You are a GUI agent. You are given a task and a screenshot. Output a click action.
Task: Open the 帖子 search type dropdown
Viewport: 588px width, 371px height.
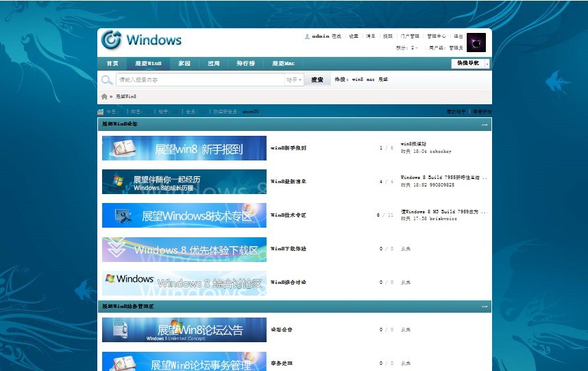(x=294, y=80)
